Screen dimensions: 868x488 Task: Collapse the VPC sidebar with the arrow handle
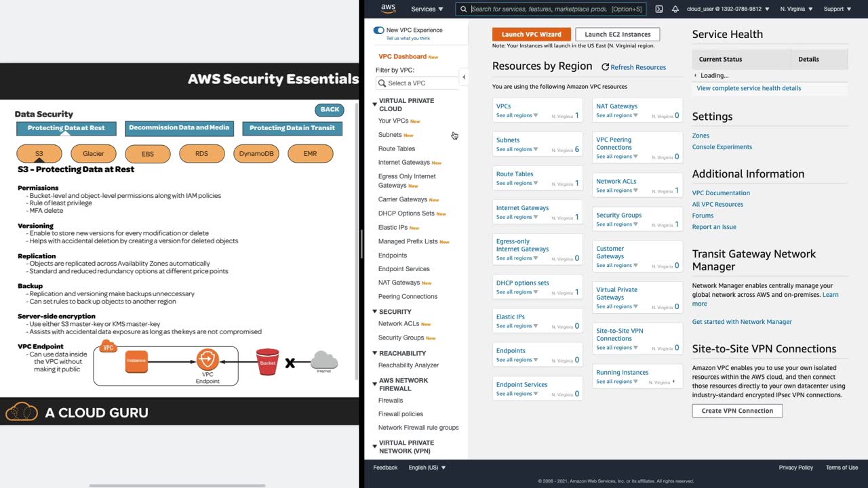click(464, 77)
